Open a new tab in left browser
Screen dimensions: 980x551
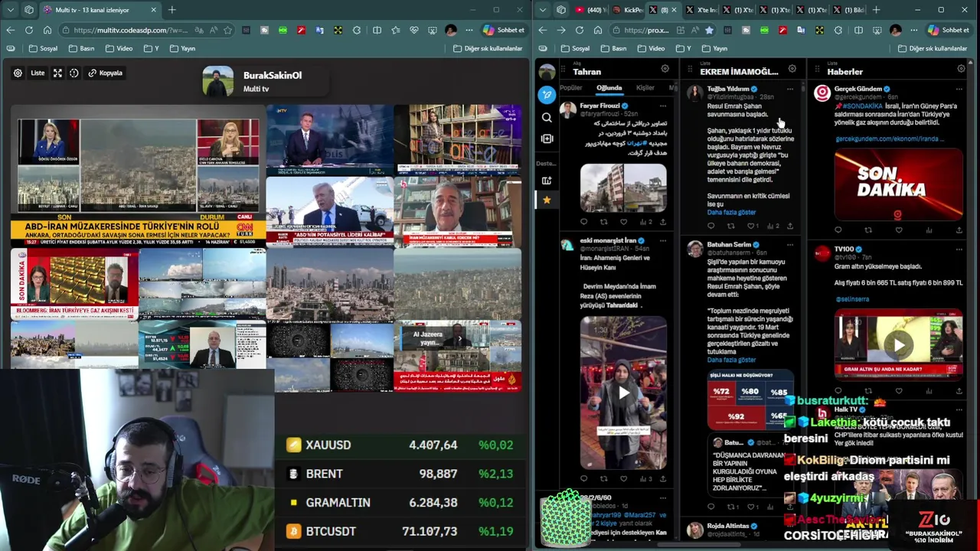tap(172, 10)
